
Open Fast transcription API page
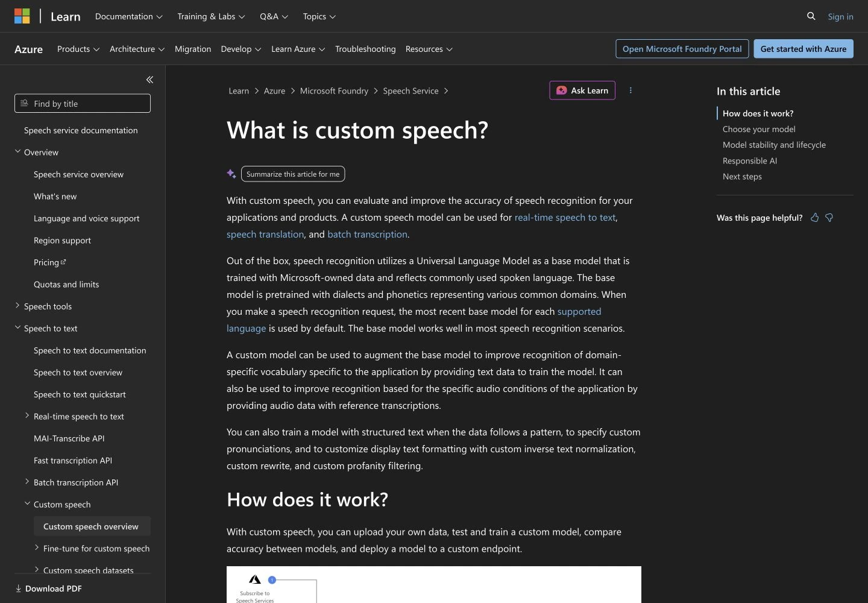(73, 460)
